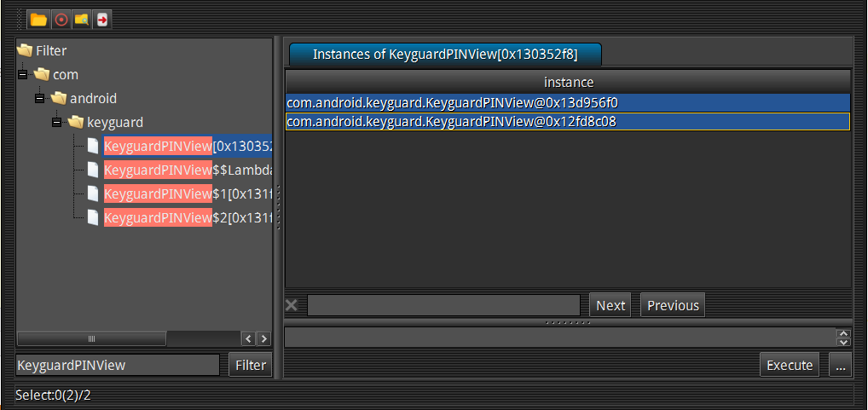Click the Previous search button

(673, 305)
